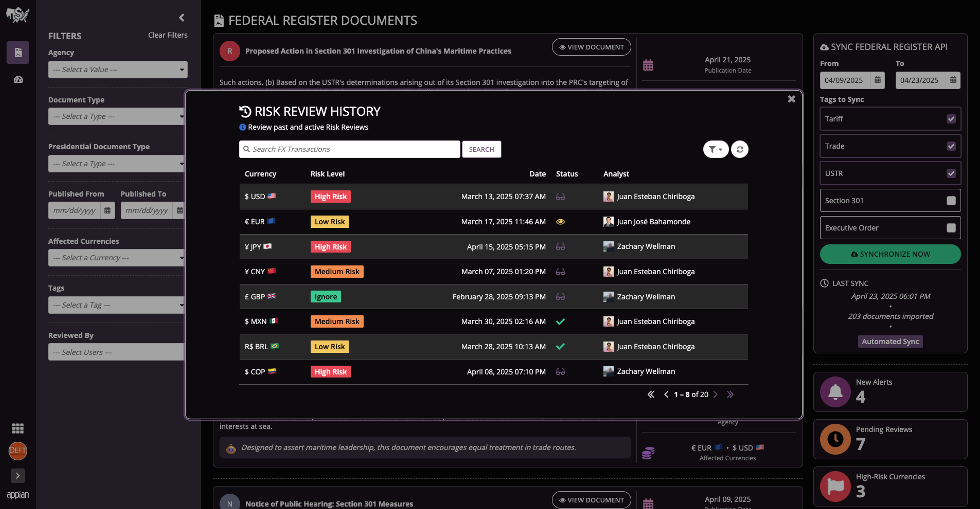Click the Reviewed By users field
The width and height of the screenshot is (980, 509).
[116, 352]
